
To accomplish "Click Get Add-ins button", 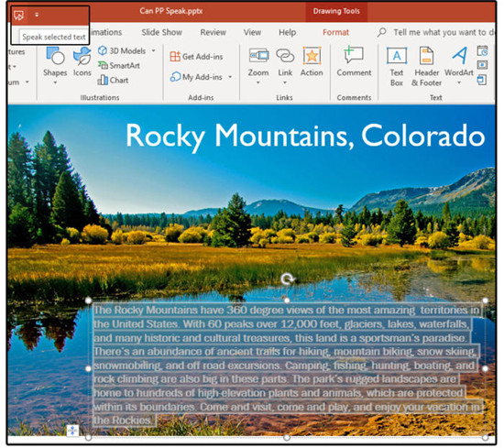I will coord(196,57).
